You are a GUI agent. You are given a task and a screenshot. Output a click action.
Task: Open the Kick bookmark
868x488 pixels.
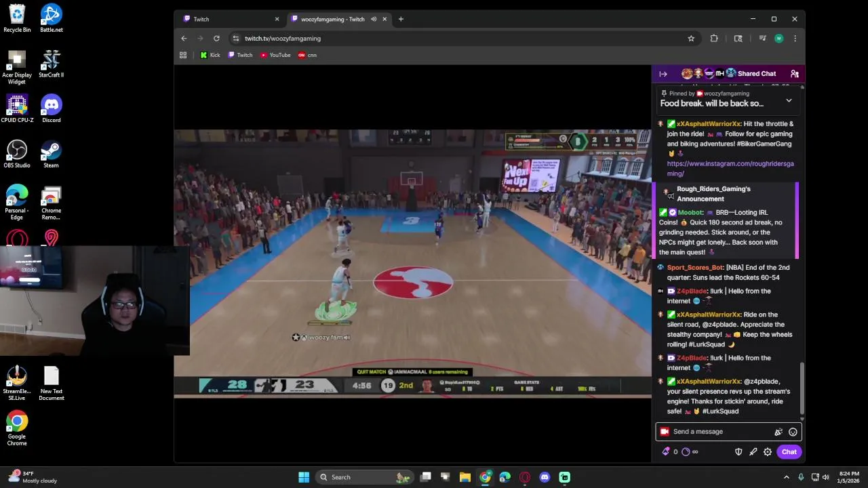(x=210, y=55)
